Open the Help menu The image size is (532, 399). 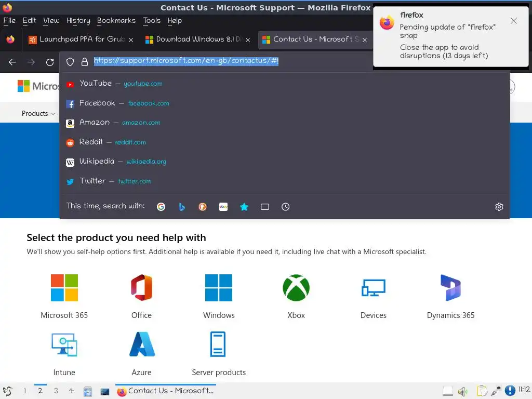(175, 21)
